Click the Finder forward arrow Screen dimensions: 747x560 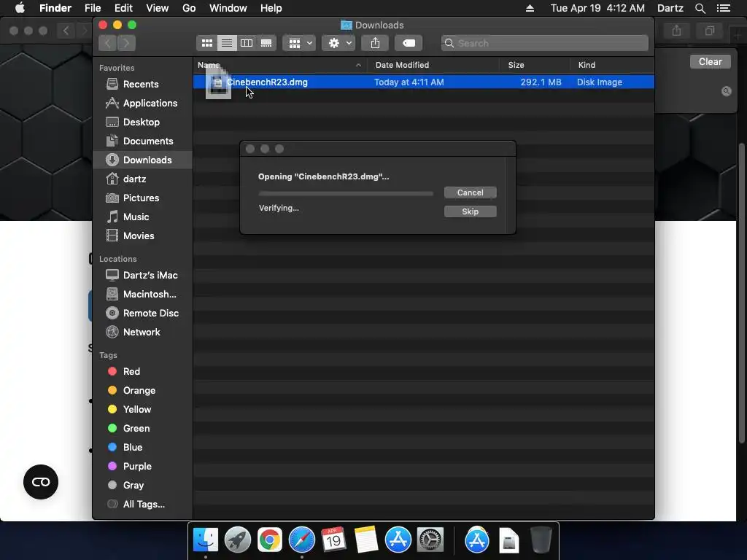[x=126, y=43]
